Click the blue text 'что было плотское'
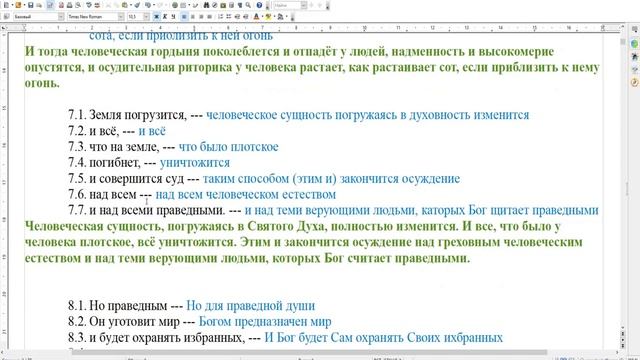The height and width of the screenshot is (360, 640). pos(229,147)
